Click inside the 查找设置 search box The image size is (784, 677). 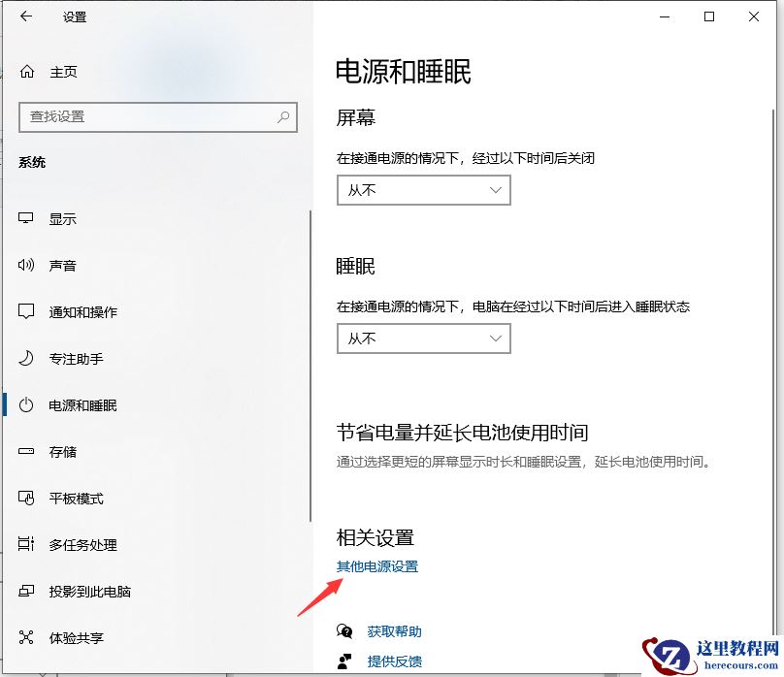click(x=146, y=117)
